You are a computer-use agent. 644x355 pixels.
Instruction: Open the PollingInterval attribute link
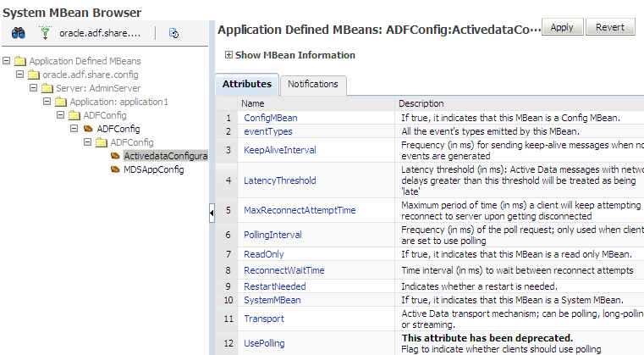click(272, 235)
